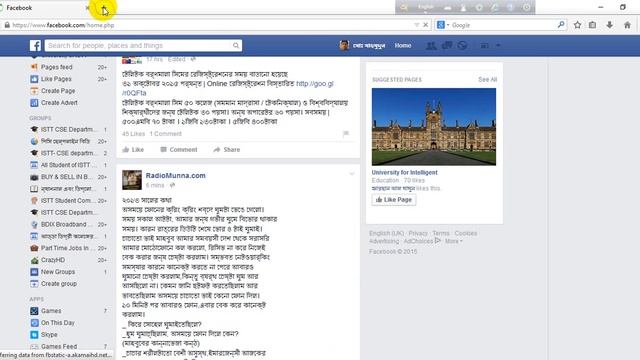Viewport: 640px width, 360px height.
Task: Click See All in Suggested Pages
Action: point(488,80)
